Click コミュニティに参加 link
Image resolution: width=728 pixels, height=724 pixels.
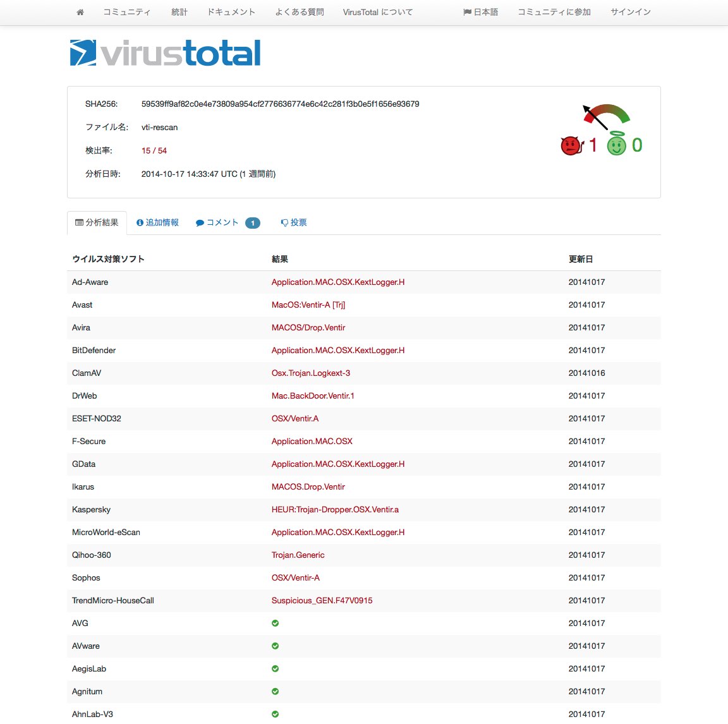pyautogui.click(x=554, y=13)
